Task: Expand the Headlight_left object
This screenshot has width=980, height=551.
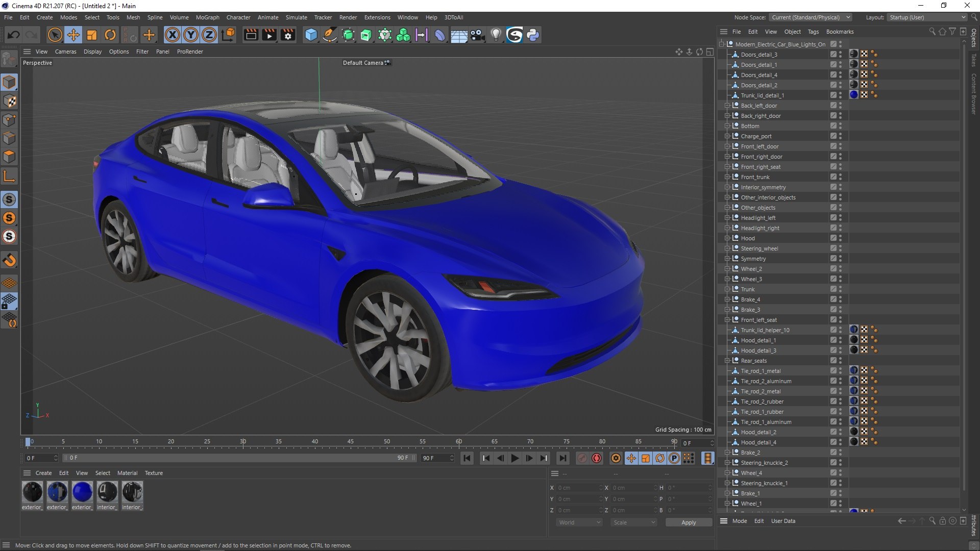Action: 727,218
